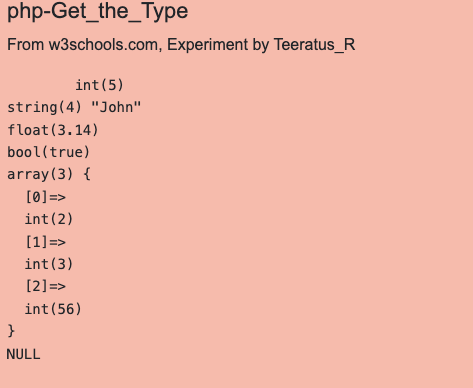Click the int(2) array value
This screenshot has height=388, width=473.
pyautogui.click(x=49, y=219)
